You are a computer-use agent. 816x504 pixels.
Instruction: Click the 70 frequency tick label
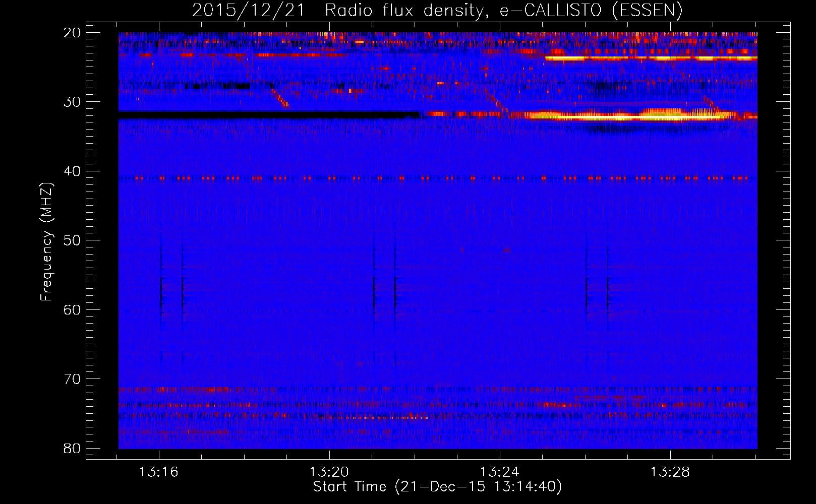(x=73, y=379)
